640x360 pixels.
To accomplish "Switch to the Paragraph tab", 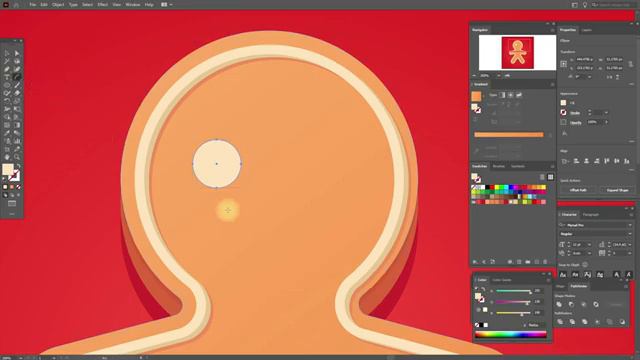I will (x=590, y=214).
